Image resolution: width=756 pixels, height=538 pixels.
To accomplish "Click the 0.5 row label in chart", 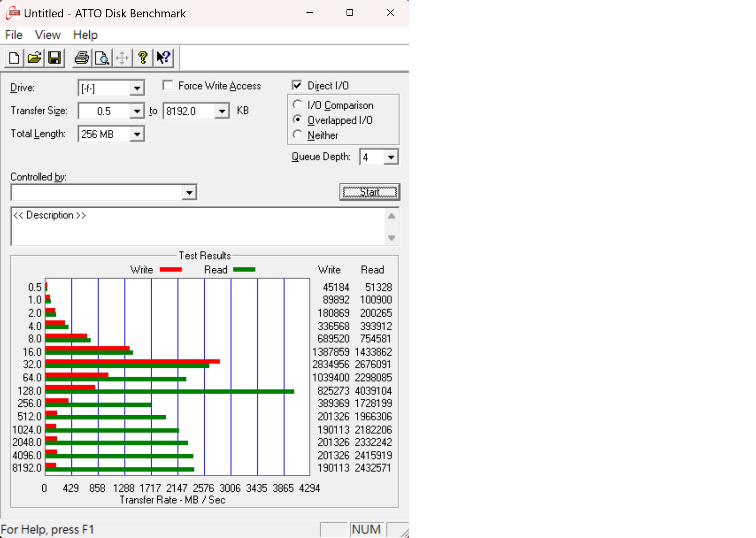I will tap(35, 287).
